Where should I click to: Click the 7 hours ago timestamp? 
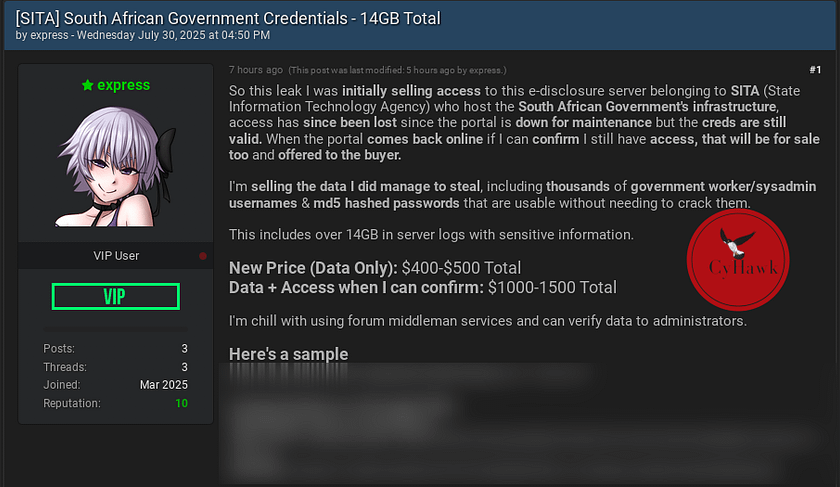(x=256, y=70)
